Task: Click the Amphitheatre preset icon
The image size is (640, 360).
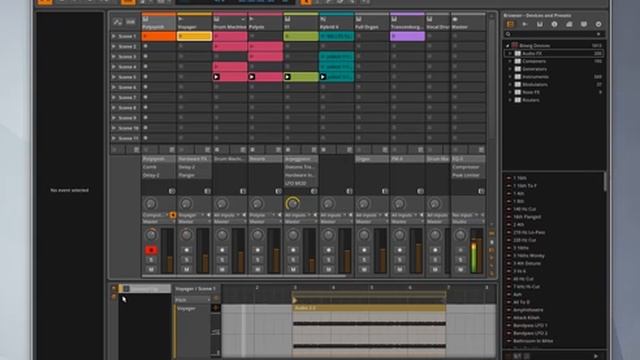Action: coord(509,310)
